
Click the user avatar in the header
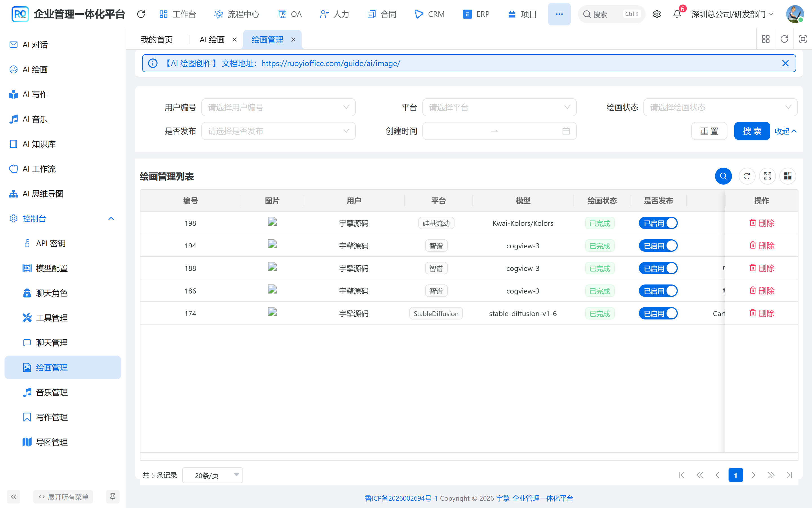795,14
